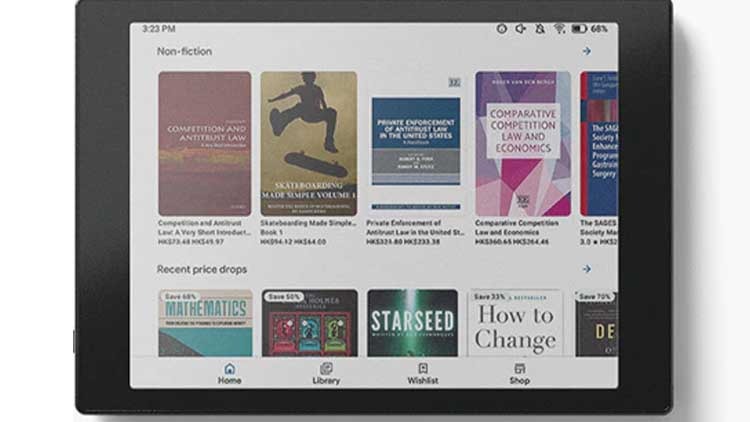Screen dimensions: 750x422
Task: Open the Comparative Competition Law and Economics cover
Action: 522,143
